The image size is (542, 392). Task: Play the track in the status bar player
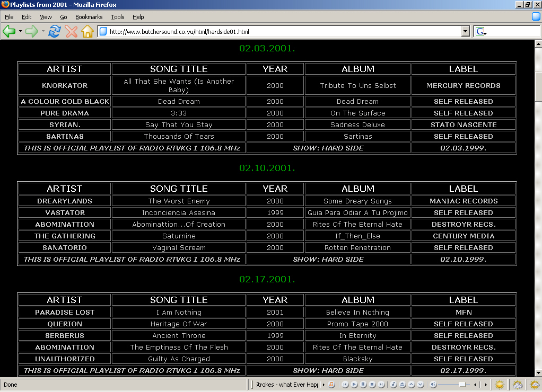[x=354, y=385]
